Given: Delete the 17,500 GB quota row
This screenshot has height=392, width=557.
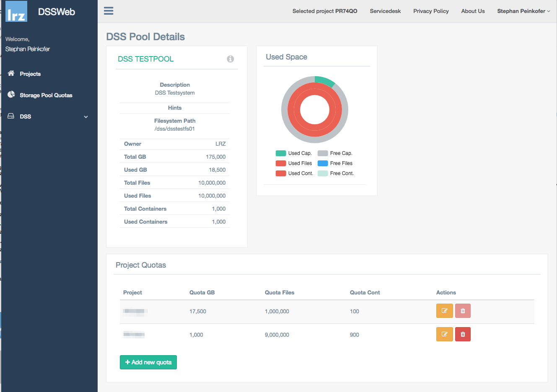Looking at the screenshot, I should pos(463,311).
